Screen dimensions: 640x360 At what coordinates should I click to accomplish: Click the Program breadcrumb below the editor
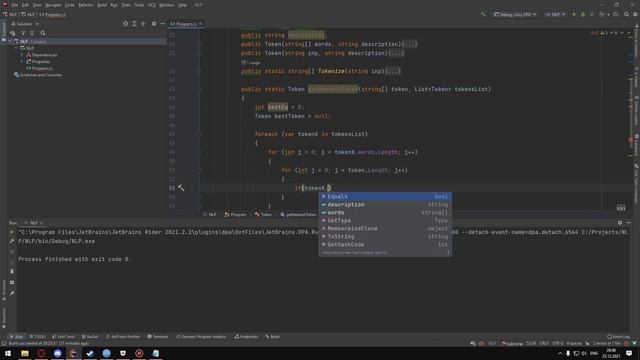coord(236,215)
